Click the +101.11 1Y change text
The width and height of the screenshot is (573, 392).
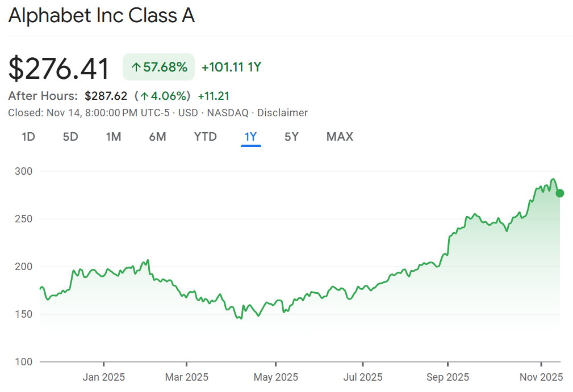tap(231, 68)
